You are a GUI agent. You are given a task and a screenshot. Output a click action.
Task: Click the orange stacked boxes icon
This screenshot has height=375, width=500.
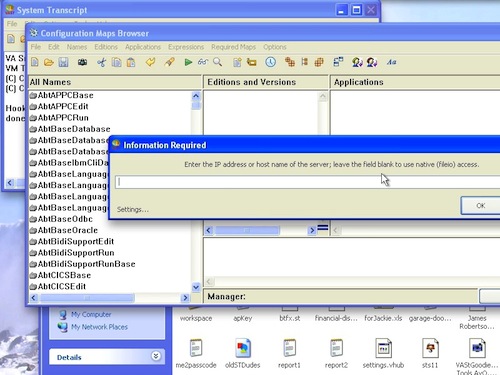[x=290, y=62]
